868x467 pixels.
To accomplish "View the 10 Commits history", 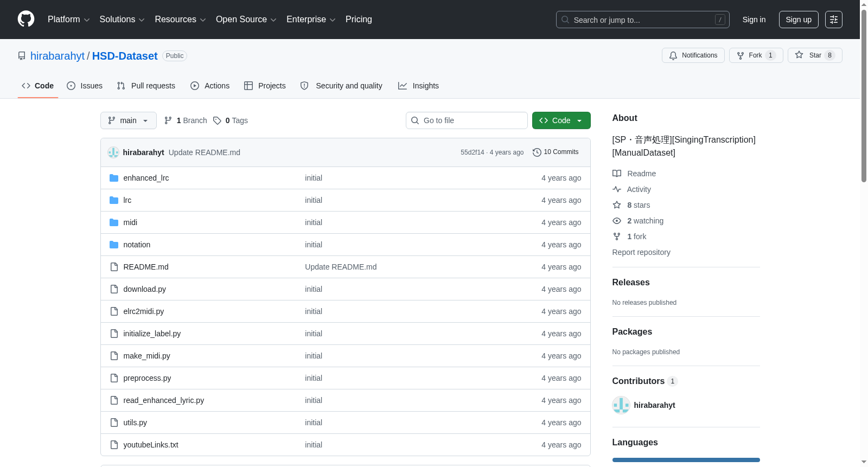I will point(556,152).
